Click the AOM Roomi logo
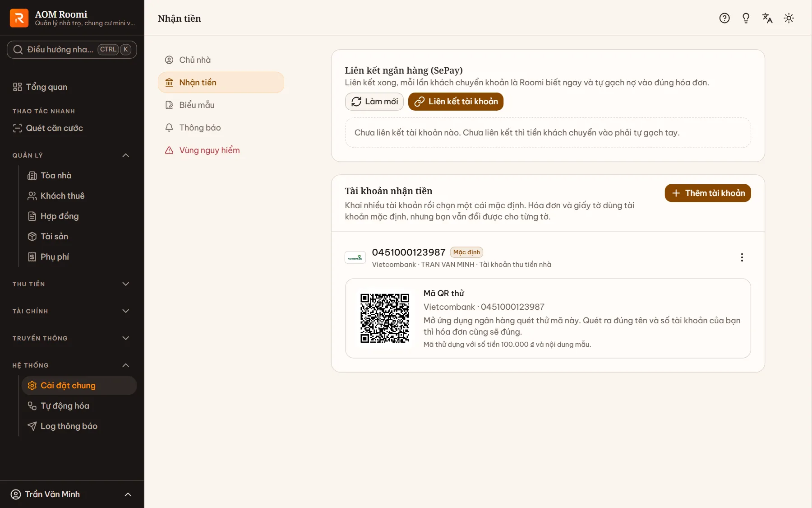This screenshot has height=508, width=812. [x=19, y=18]
